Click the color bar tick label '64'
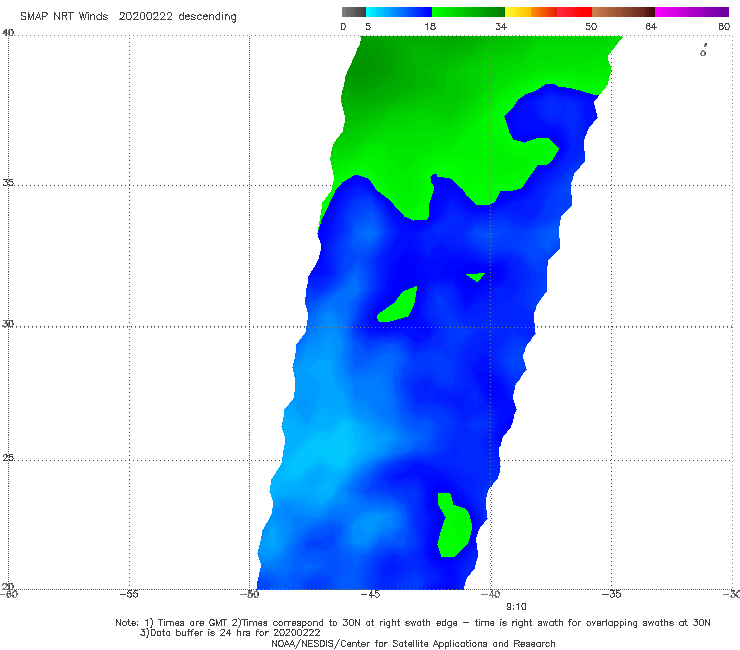Screen dimensions: 740x650 (x=651, y=26)
